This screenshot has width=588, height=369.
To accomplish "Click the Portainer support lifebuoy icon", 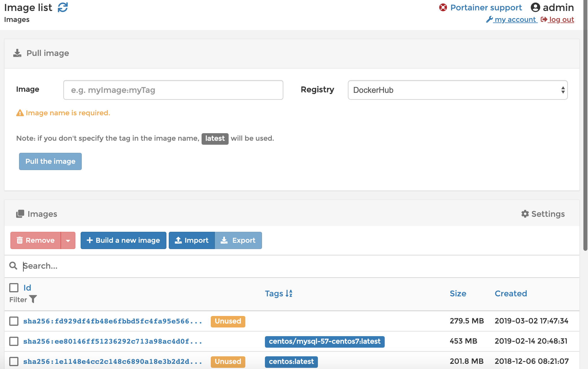I will [x=443, y=7].
